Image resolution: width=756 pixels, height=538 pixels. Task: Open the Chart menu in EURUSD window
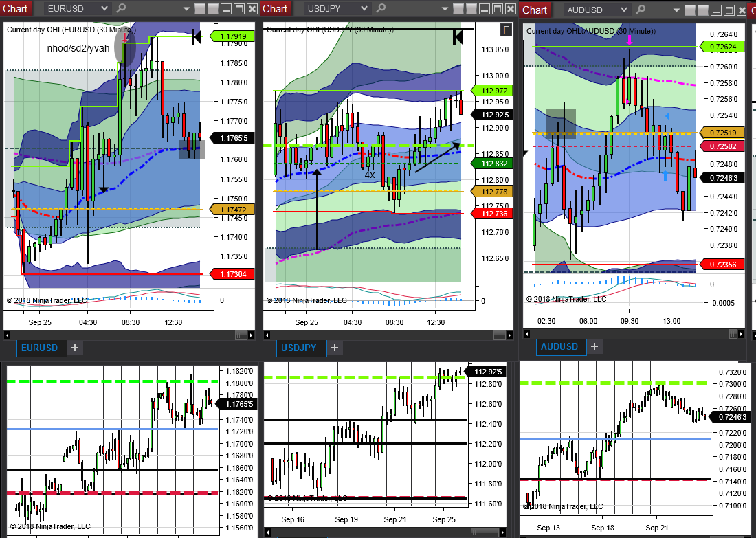pyautogui.click(x=15, y=9)
